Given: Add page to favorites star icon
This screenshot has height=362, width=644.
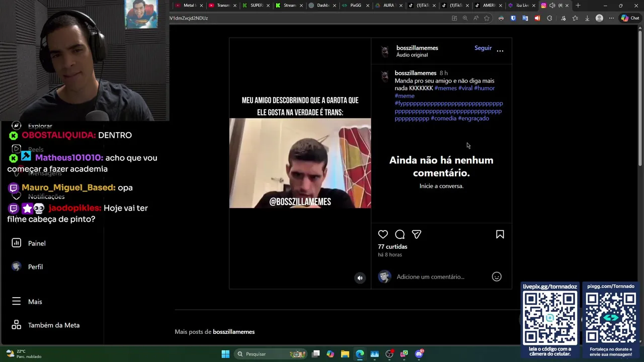Looking at the screenshot, I should [x=487, y=18].
